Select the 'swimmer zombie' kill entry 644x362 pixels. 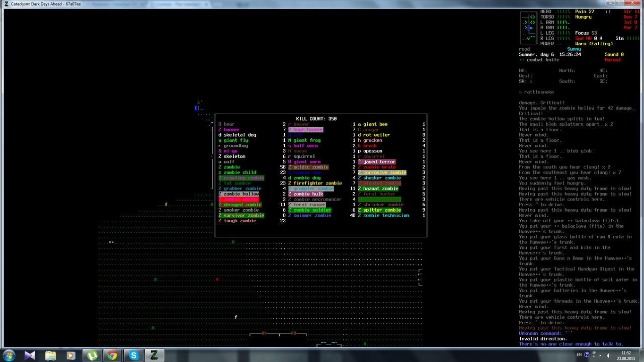pyautogui.click(x=309, y=216)
